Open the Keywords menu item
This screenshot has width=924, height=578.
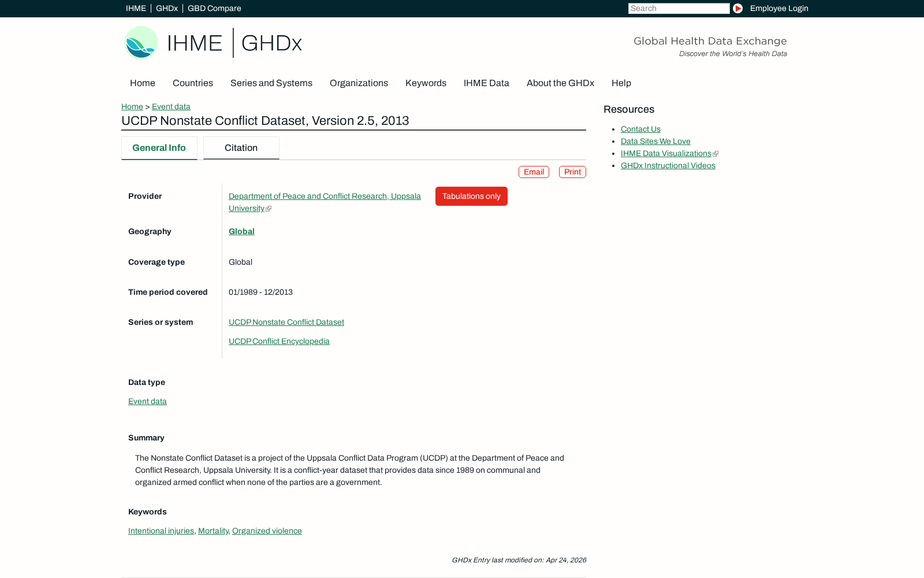pos(426,83)
